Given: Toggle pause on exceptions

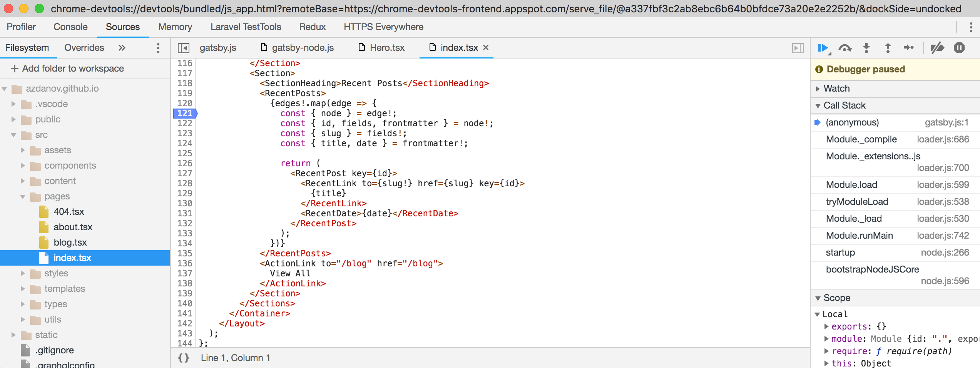Looking at the screenshot, I should pyautogui.click(x=959, y=48).
